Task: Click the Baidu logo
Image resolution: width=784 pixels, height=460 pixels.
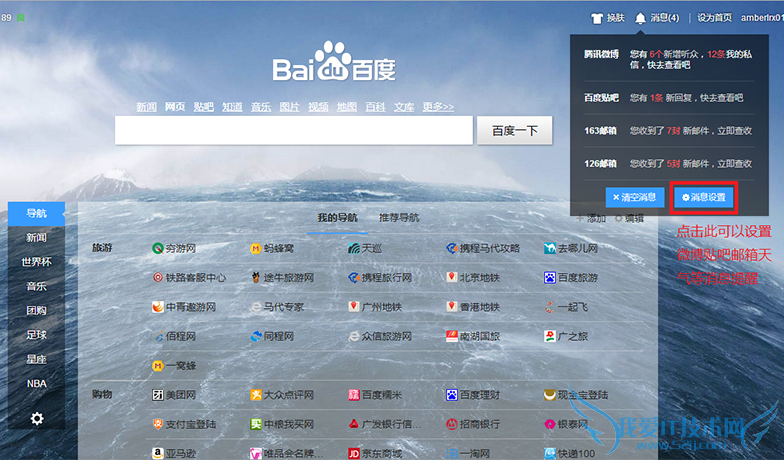Action: [x=334, y=62]
